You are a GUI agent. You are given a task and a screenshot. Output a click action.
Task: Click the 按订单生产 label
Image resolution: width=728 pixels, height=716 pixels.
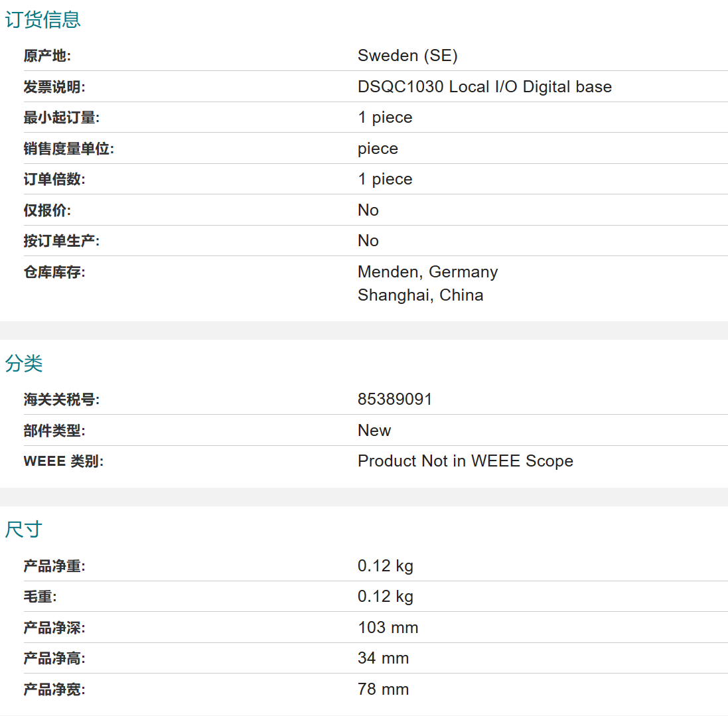pyautogui.click(x=61, y=241)
